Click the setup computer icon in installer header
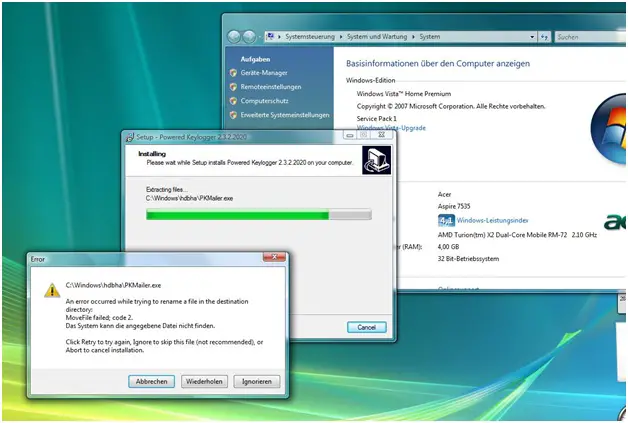Image resolution: width=628 pixels, height=423 pixels. (x=375, y=159)
